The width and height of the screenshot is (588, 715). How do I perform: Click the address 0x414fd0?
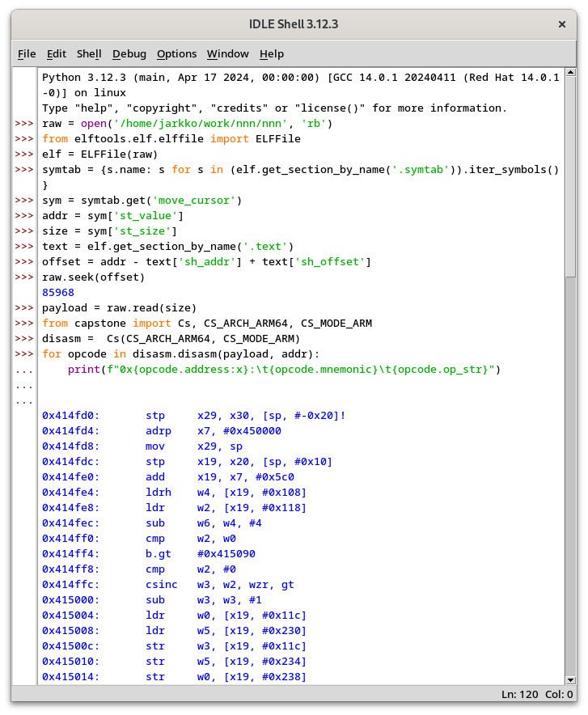70,416
